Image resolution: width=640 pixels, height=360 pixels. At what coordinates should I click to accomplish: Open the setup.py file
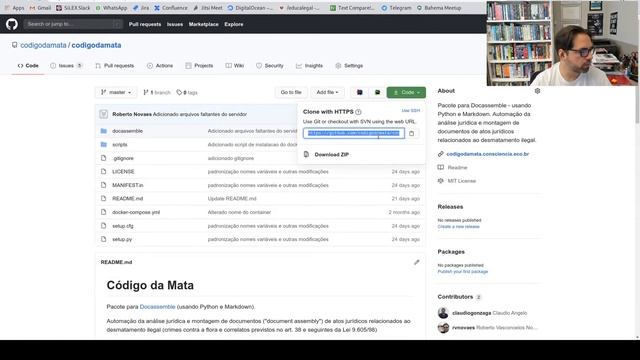click(x=122, y=240)
